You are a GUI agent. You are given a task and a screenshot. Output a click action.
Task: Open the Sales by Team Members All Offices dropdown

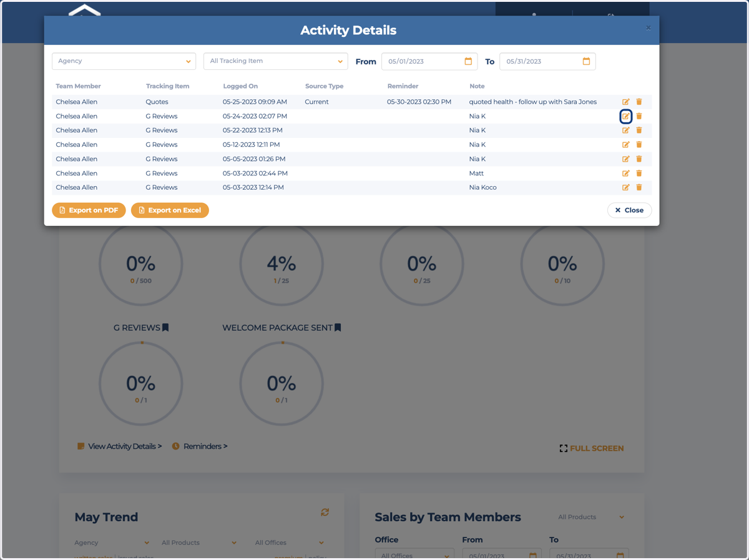[415, 554]
